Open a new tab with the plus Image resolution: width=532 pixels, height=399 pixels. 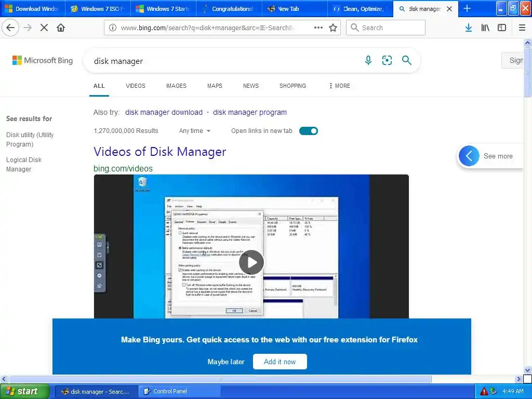click(x=467, y=8)
